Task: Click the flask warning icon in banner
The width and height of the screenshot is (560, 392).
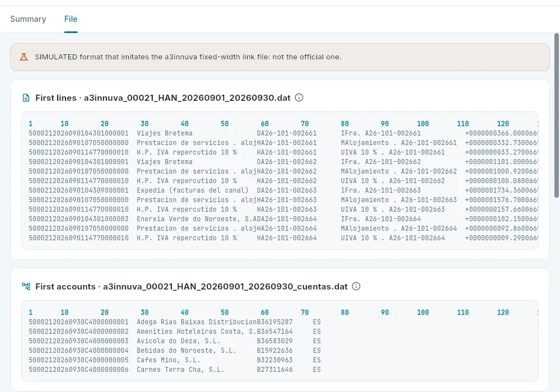Action: coord(24,57)
